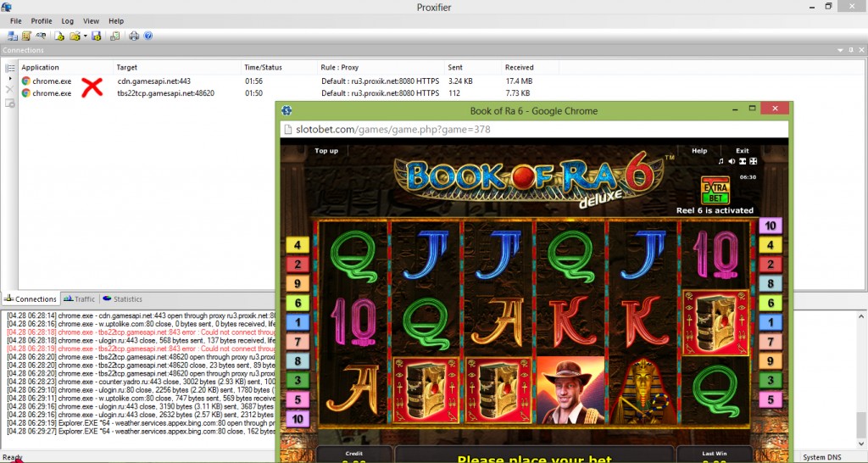Click the widen screen icon in game
Viewport: 868px width, 463px height.
743,161
